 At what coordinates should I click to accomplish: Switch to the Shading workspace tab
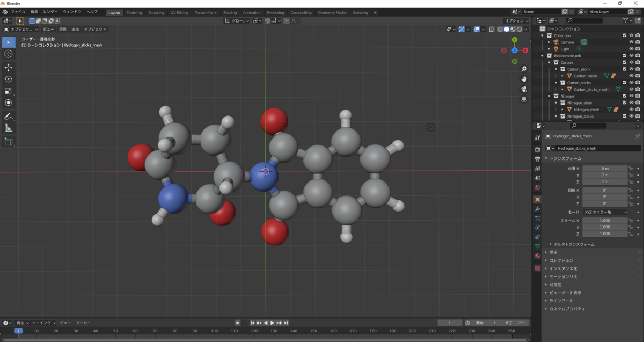click(230, 12)
